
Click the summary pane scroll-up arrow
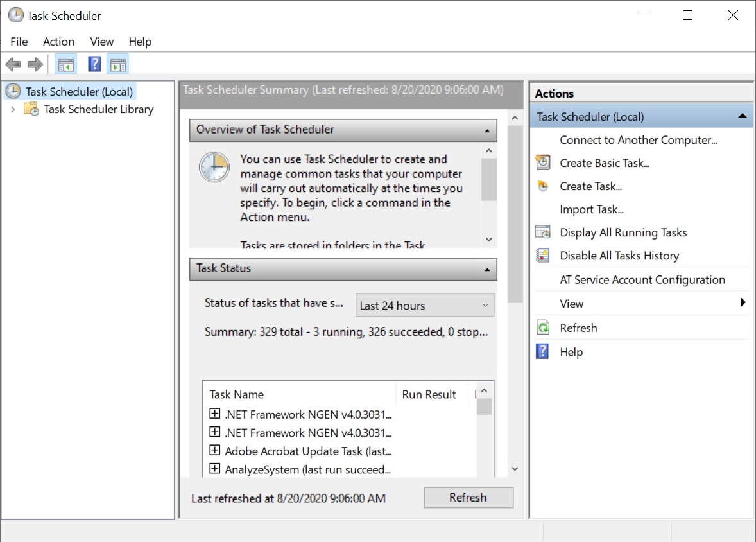pyautogui.click(x=515, y=118)
